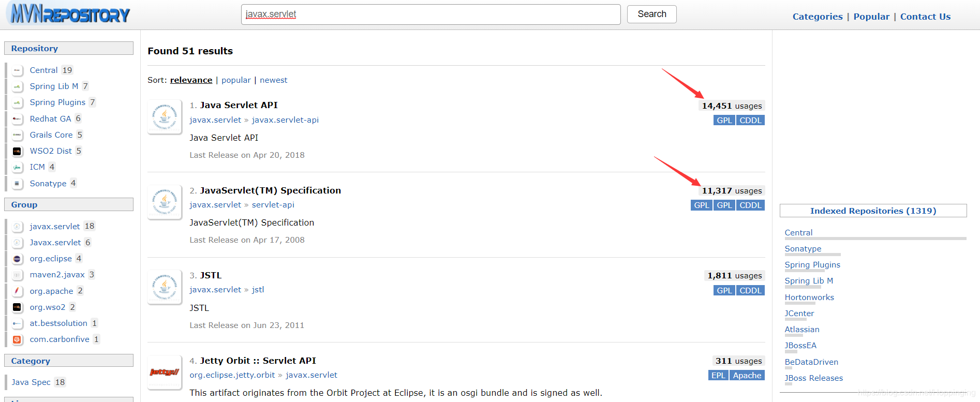Image resolution: width=980 pixels, height=402 pixels.
Task: Click the Apache license badge
Action: 747,376
